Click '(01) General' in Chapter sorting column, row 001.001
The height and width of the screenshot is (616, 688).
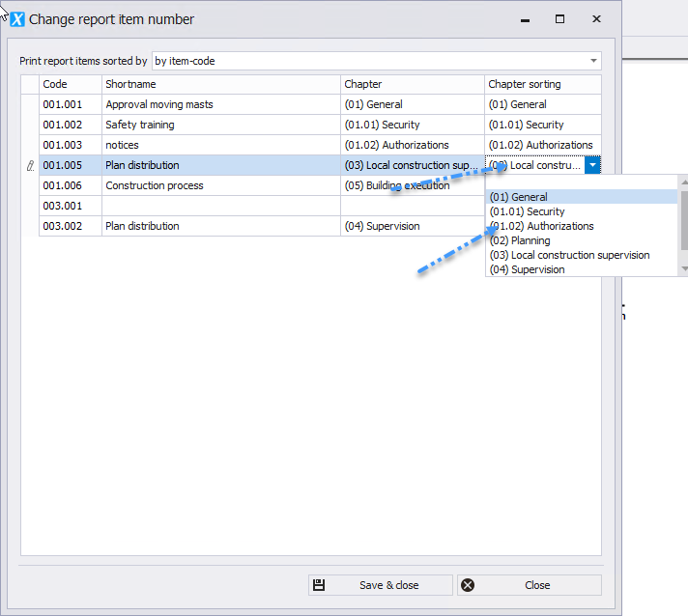click(x=543, y=104)
